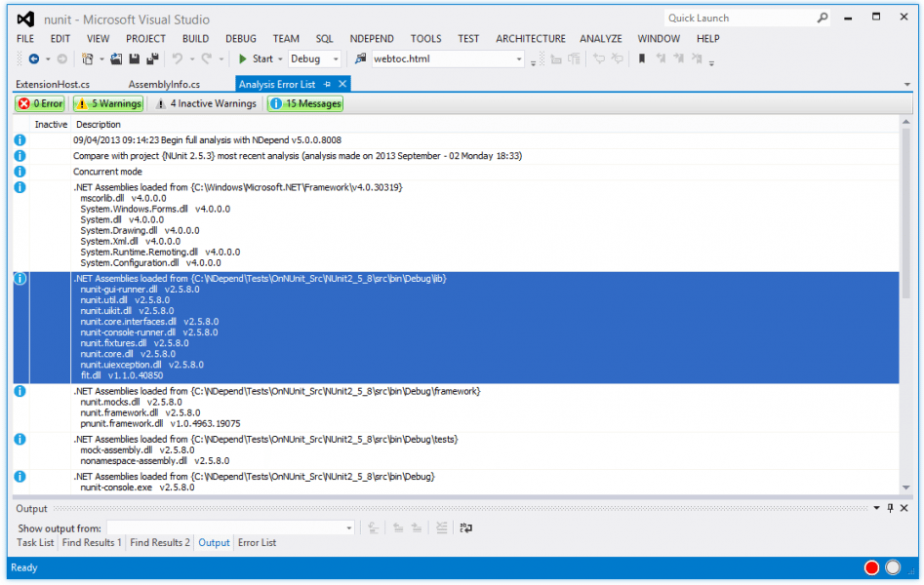The height and width of the screenshot is (585, 924).
Task: Click the go to previous message Output icon
Action: pyautogui.click(x=398, y=527)
